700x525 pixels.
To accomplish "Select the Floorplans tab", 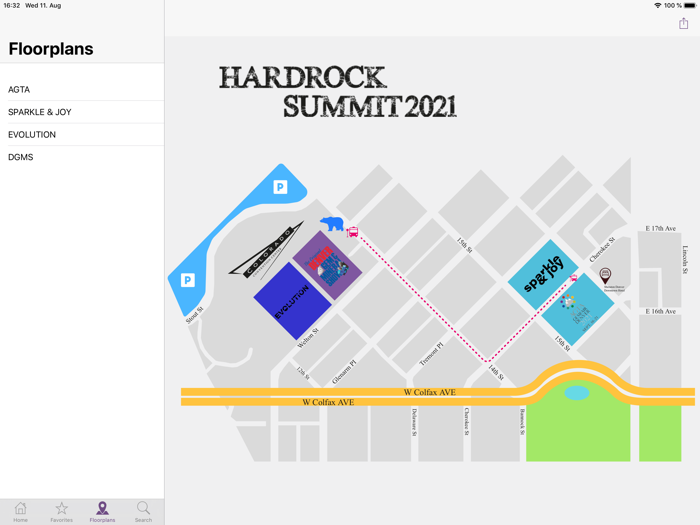I will [x=102, y=512].
